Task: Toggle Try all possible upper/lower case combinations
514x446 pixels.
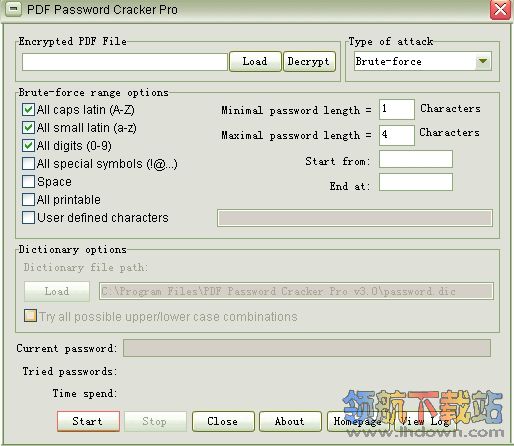Action: pyautogui.click(x=30, y=315)
